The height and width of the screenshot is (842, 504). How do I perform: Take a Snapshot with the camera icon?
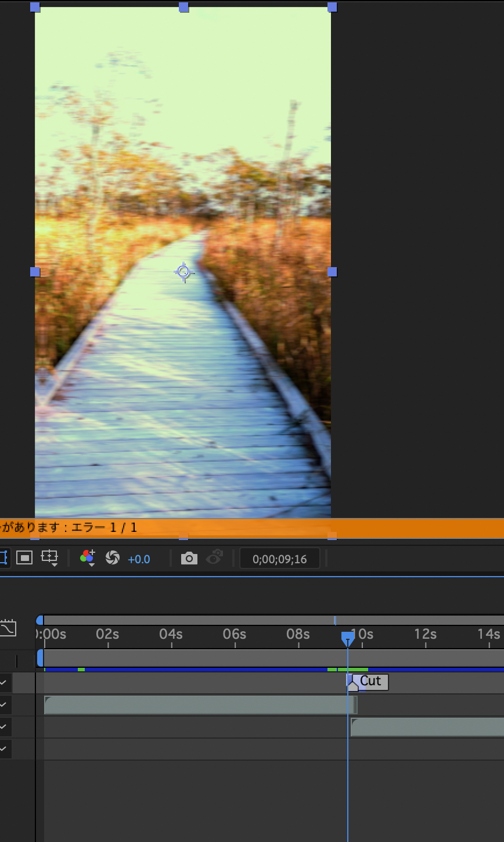point(189,557)
